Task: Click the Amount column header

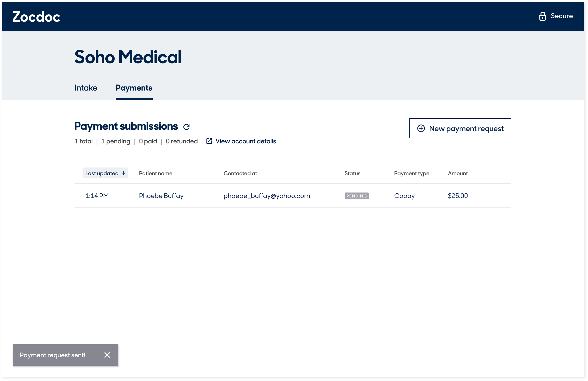Action: click(x=457, y=173)
